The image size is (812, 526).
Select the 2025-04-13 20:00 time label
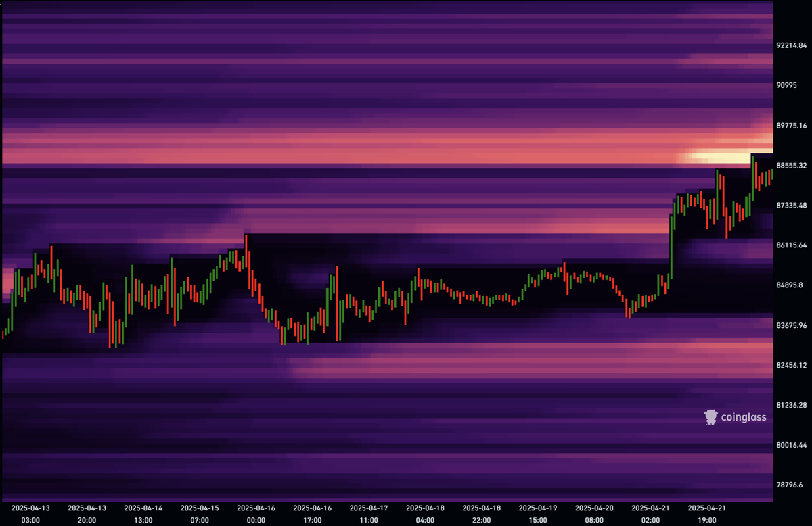pyautogui.click(x=87, y=513)
